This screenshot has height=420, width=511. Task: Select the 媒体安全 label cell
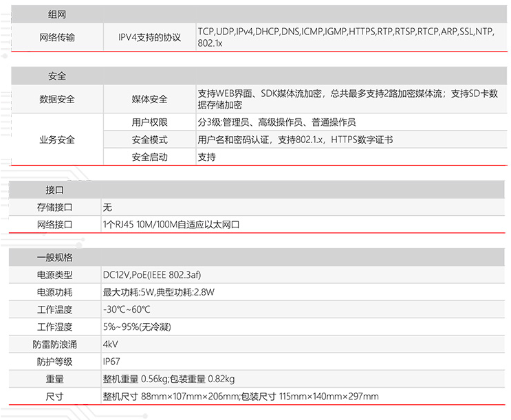[149, 99]
